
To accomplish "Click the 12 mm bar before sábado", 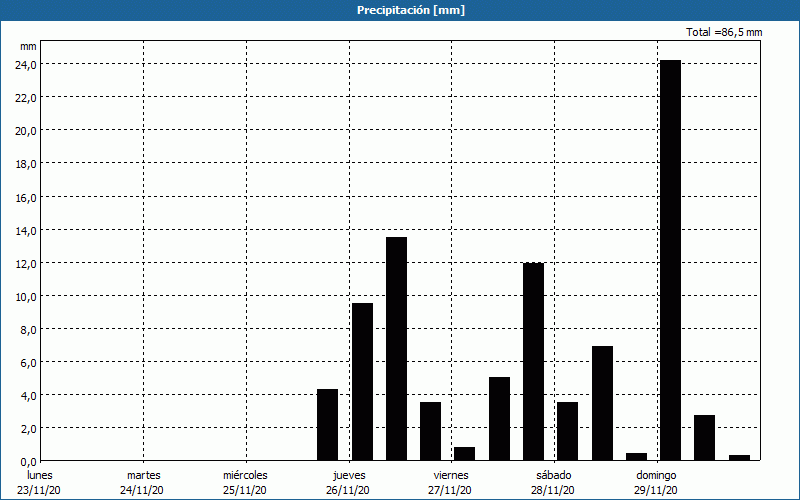I will 534,362.
